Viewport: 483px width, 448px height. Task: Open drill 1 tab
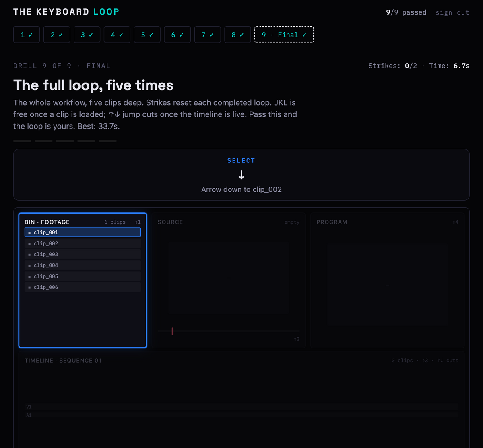pos(27,35)
